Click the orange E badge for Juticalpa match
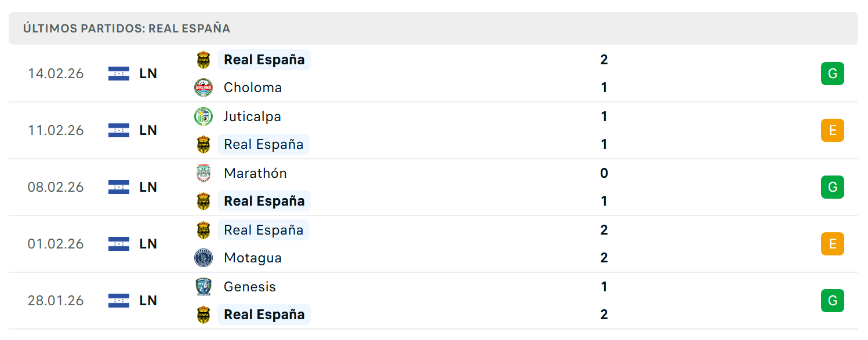The width and height of the screenshot is (868, 340). [x=833, y=130]
